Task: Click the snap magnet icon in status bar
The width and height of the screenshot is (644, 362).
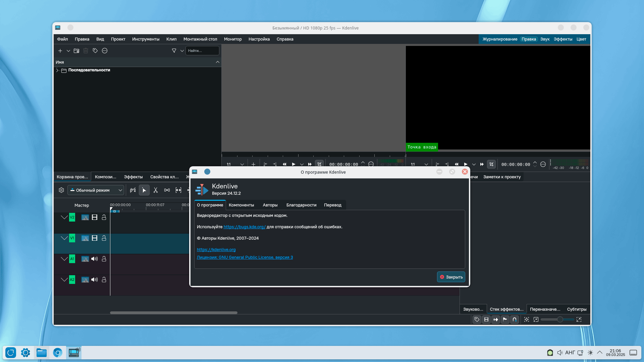Action: 515,319
